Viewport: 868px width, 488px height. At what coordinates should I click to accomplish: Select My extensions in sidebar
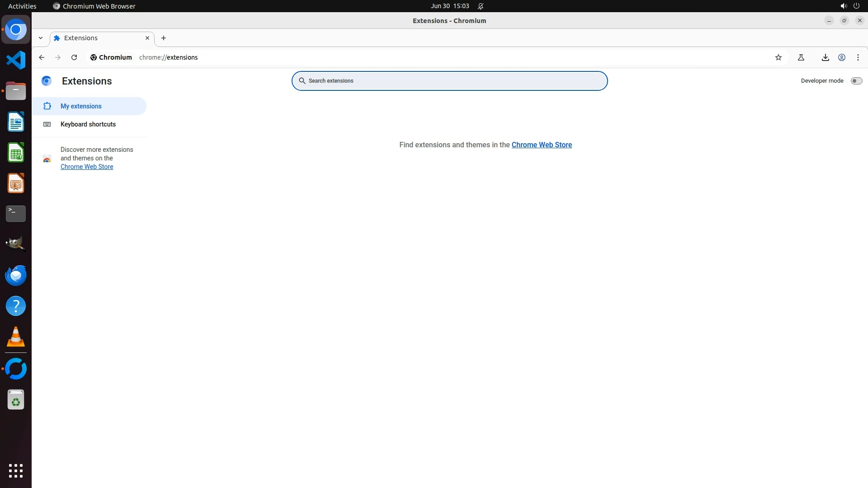tap(81, 106)
